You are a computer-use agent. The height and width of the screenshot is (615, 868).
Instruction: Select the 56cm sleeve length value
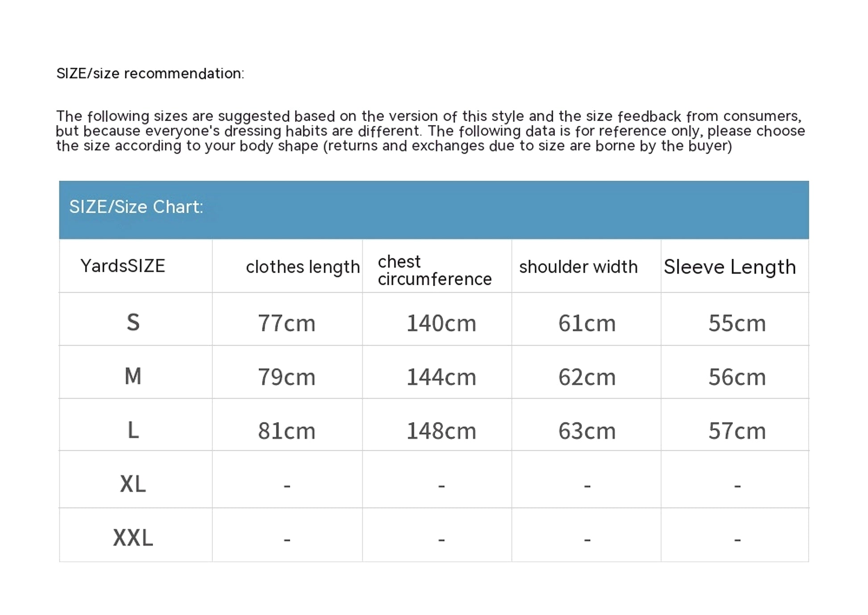click(x=737, y=377)
